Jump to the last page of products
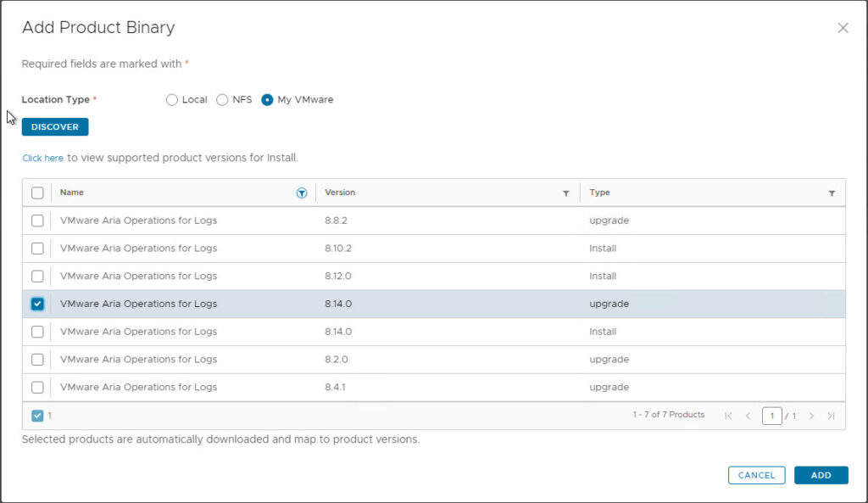868x503 pixels. 832,415
